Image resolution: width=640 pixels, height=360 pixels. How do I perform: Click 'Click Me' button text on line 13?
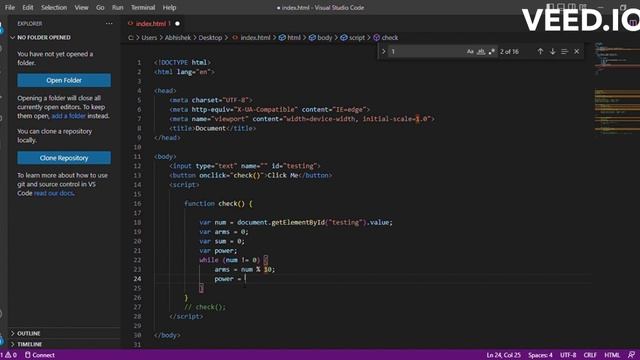(x=283, y=176)
